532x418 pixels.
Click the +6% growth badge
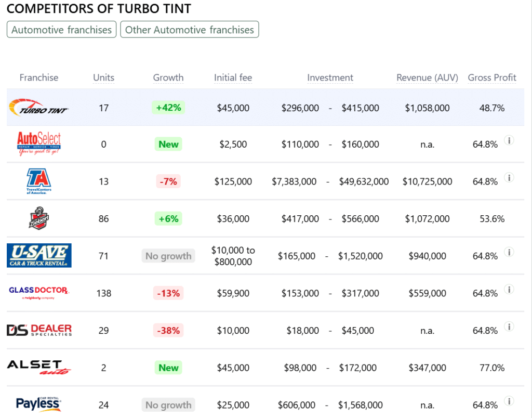tap(168, 219)
